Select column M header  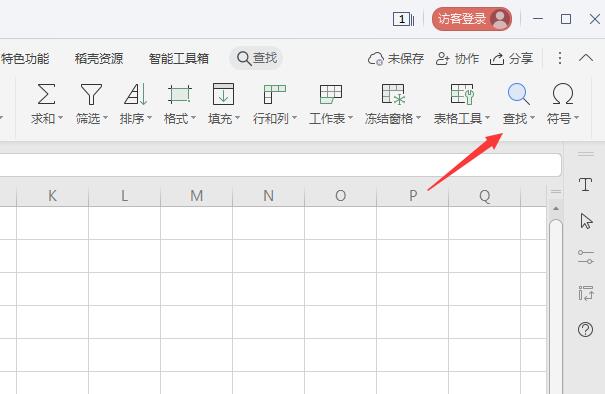point(196,196)
